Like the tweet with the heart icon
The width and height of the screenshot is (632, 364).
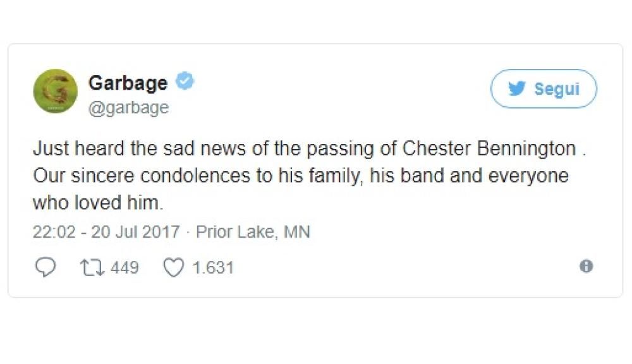(173, 267)
